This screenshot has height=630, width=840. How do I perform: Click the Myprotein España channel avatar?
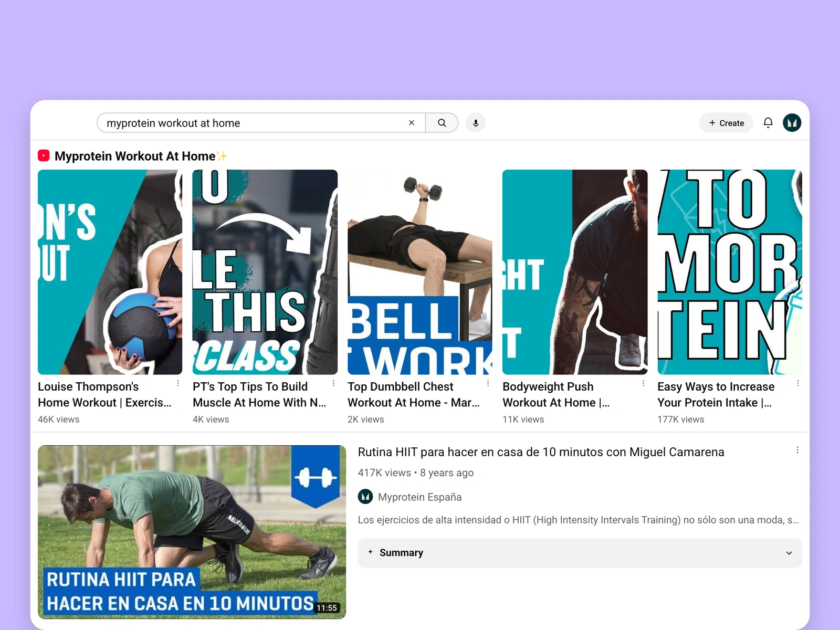[x=365, y=497]
